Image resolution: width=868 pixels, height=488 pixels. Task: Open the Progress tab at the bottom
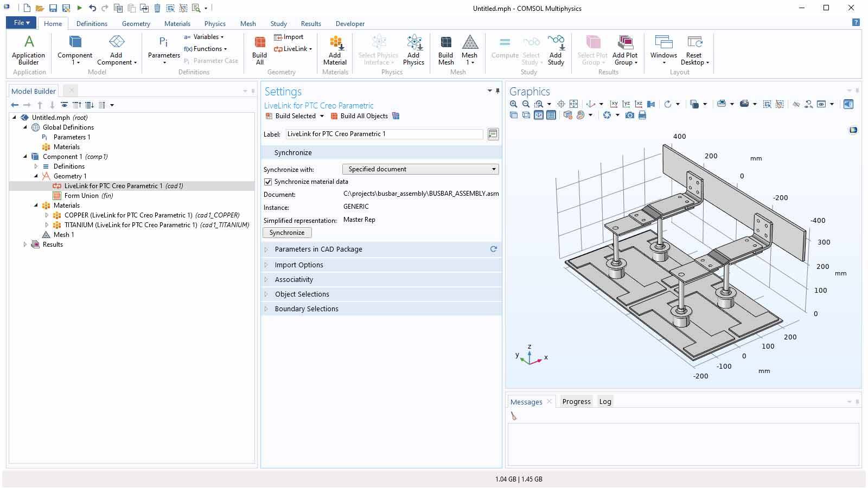pos(576,401)
